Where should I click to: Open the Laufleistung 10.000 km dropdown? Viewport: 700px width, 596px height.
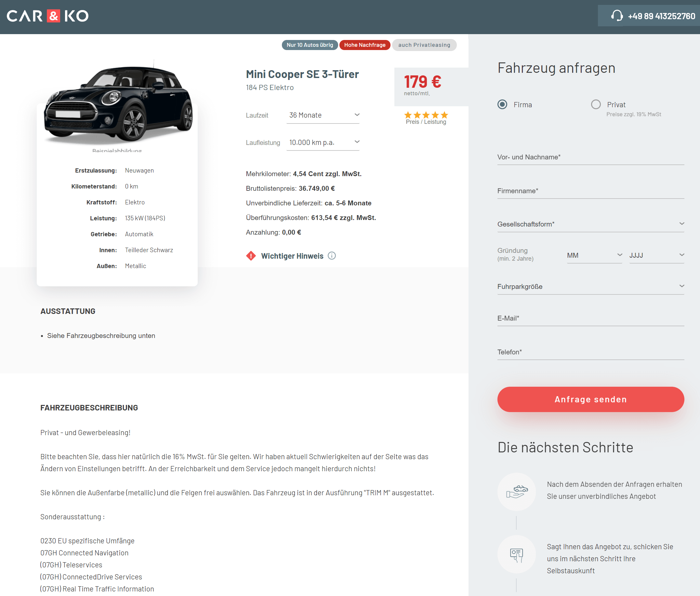(323, 142)
